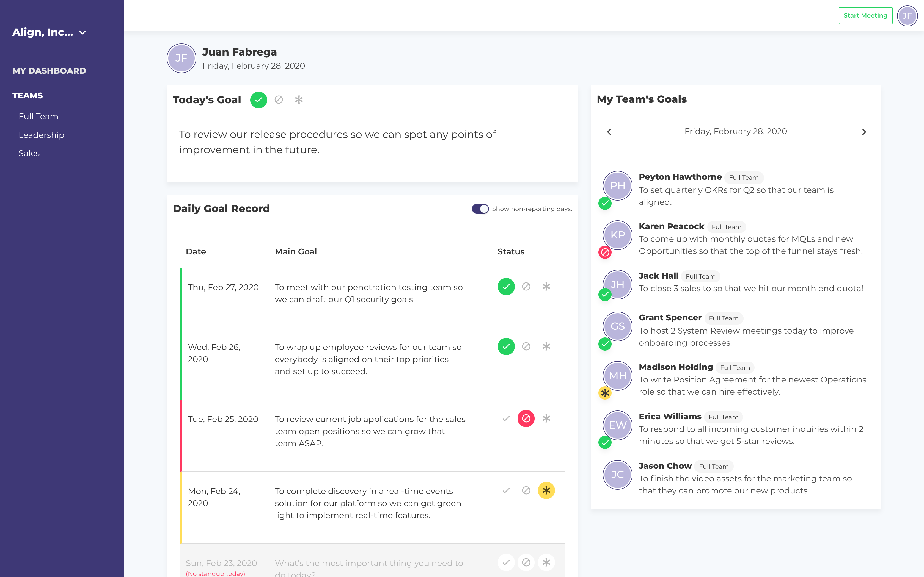Select the asterisk status icon for Today's Goal
Viewport: 924px width, 577px height.
coord(299,100)
